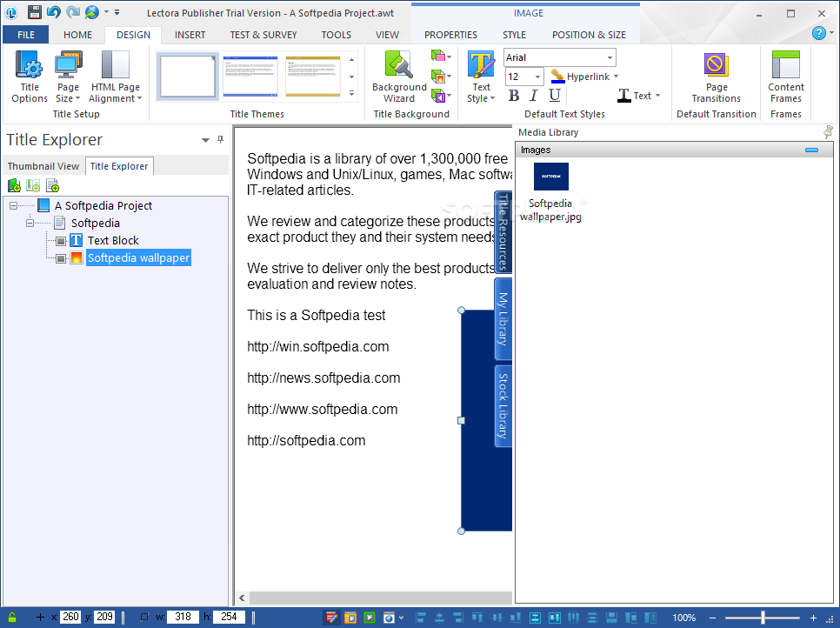The width and height of the screenshot is (840, 628).
Task: Edit the width value field
Action: click(x=183, y=617)
